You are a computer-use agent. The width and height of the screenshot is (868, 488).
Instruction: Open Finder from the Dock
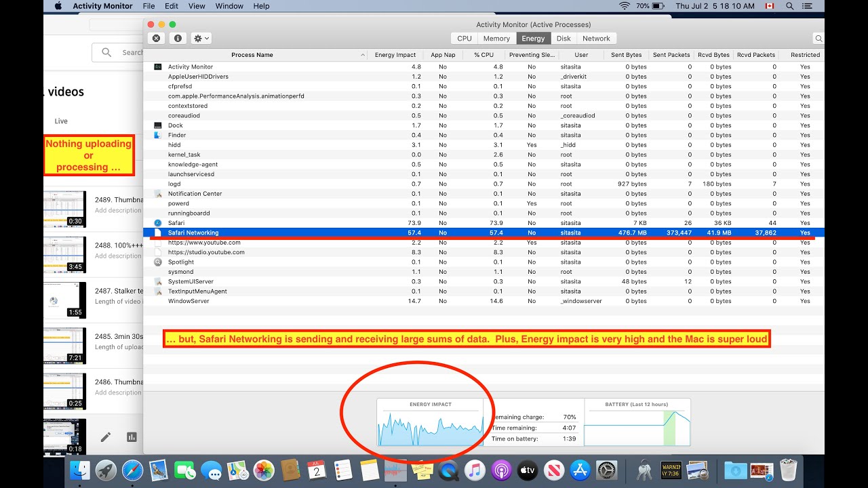pos(80,470)
